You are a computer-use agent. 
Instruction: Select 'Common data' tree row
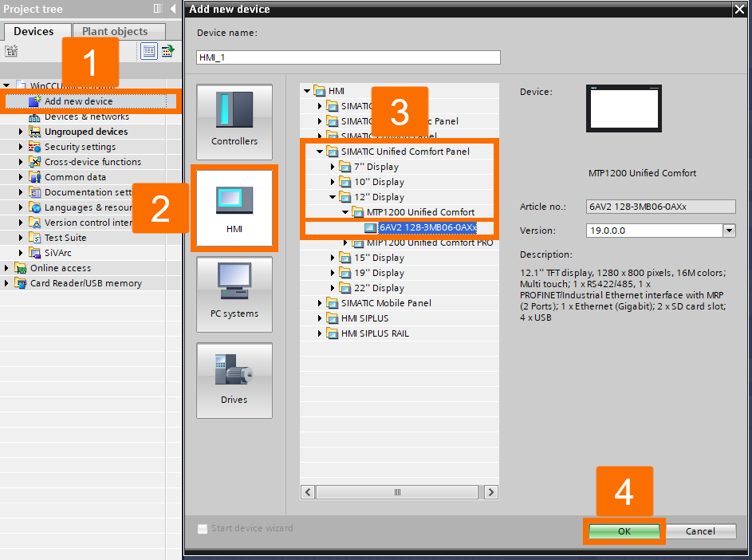pos(75,177)
